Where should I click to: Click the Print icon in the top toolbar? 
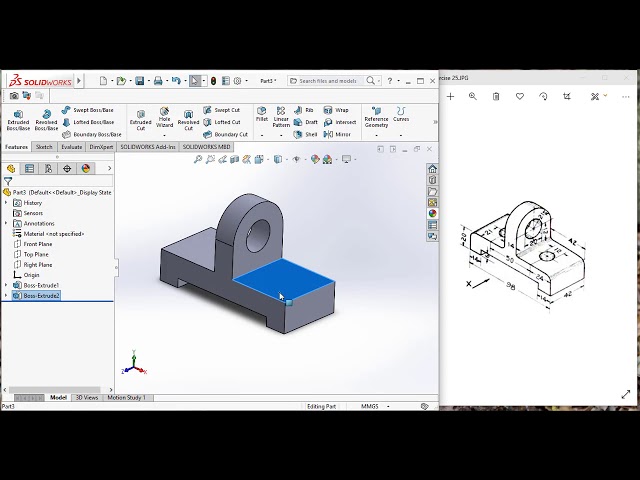(x=158, y=81)
